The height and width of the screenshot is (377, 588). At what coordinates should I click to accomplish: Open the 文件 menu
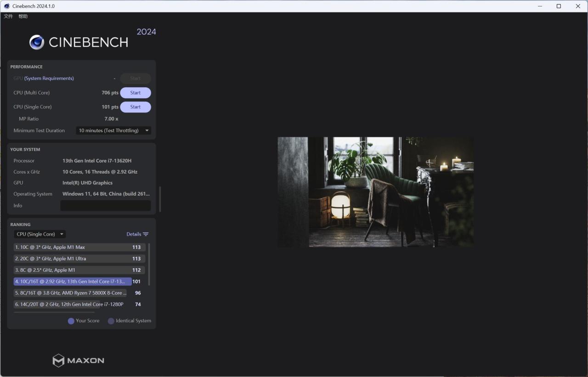coord(8,17)
